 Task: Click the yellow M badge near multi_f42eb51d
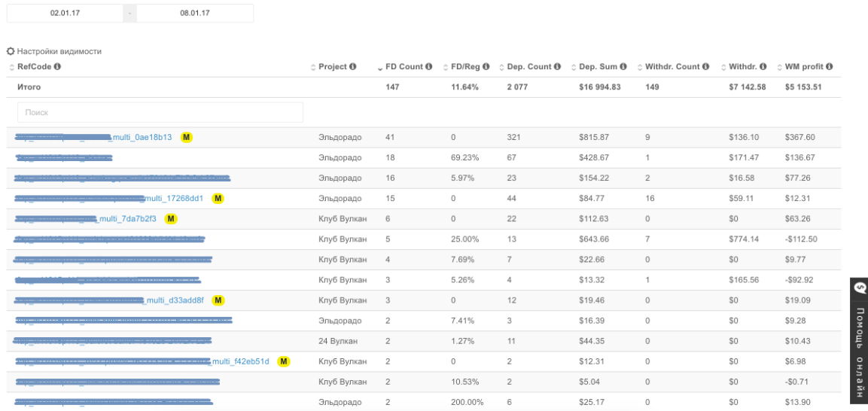284,362
